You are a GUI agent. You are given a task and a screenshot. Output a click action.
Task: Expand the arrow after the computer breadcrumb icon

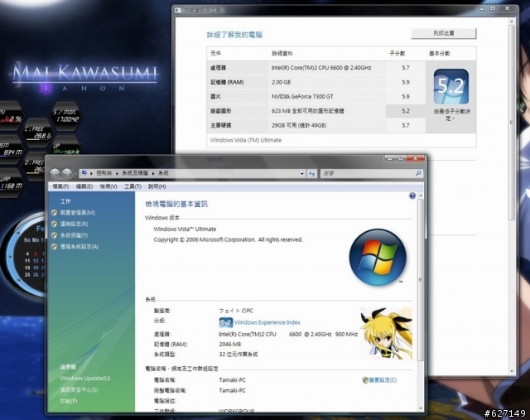point(91,173)
